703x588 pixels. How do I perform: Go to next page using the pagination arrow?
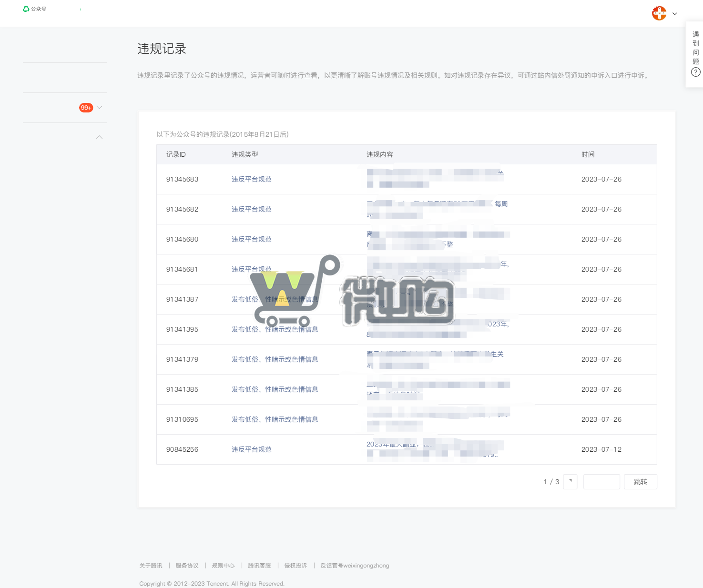[570, 482]
